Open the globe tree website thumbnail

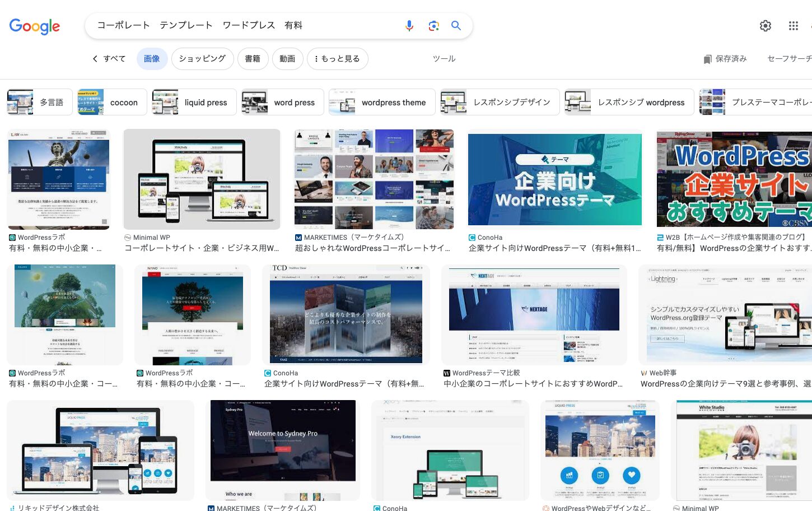[65, 315]
